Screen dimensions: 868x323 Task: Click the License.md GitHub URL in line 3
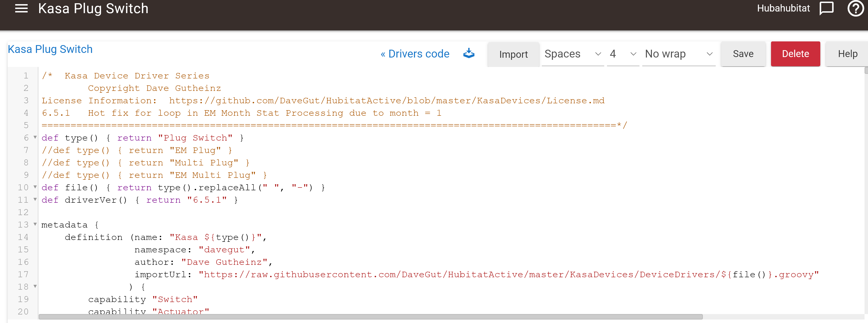click(387, 101)
